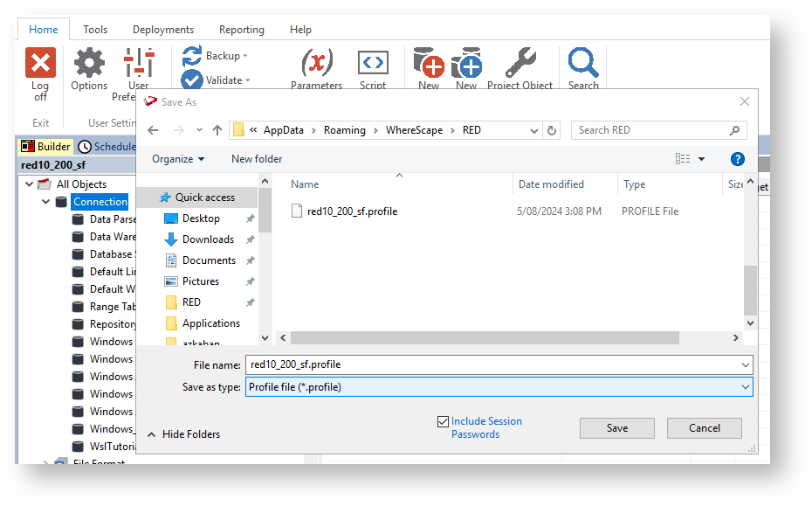Screen dimensions: 812x506
Task: Click the Validate checkmark icon
Action: (192, 80)
